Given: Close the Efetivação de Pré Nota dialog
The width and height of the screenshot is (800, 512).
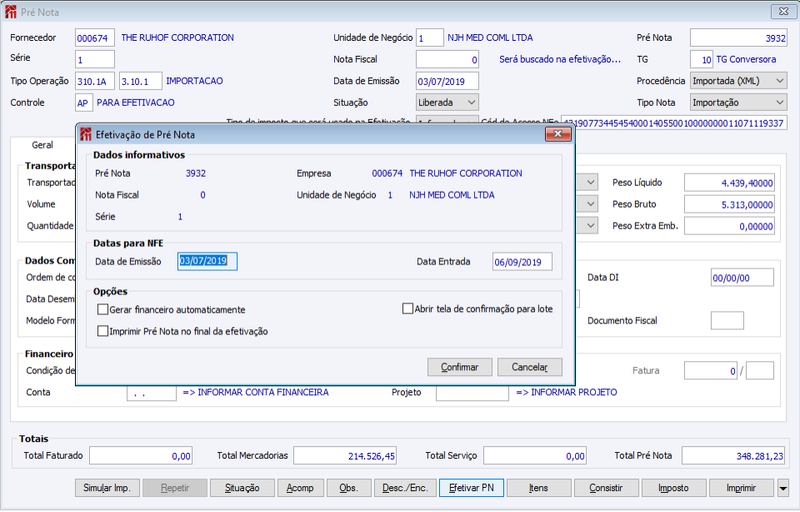Looking at the screenshot, I should 558,134.
